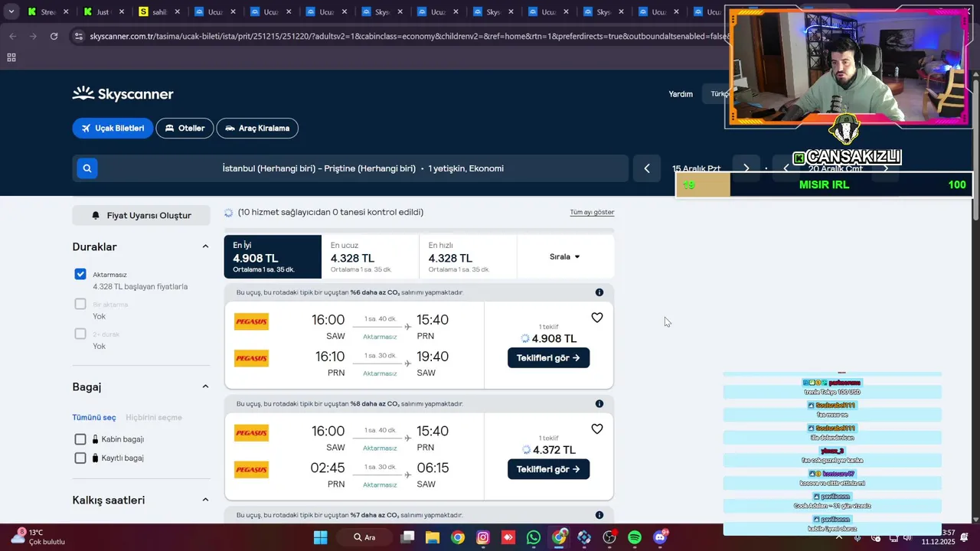980x551 pixels.
Task: Open browser tab search dropdown
Action: (11, 12)
